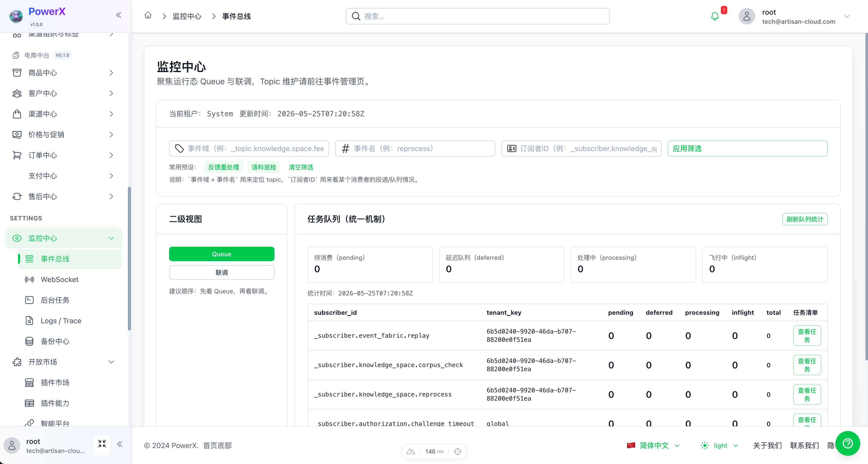Click the 插件市场 storefront icon
Image resolution: width=868 pixels, height=464 pixels.
coord(29,383)
